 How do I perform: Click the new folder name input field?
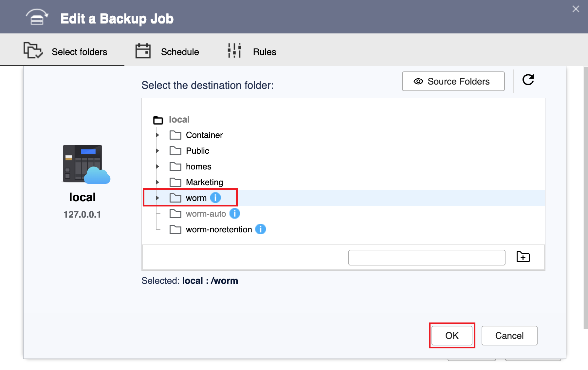coord(427,258)
